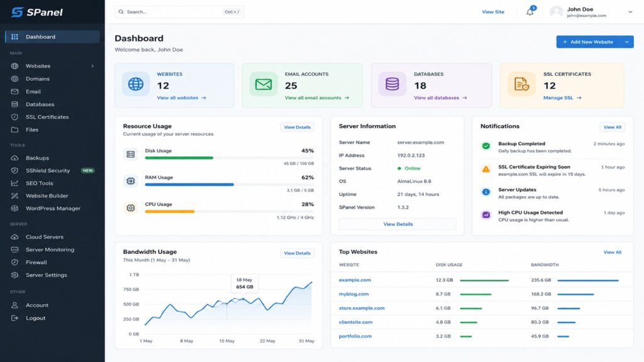The width and height of the screenshot is (644, 362).
Task: Click the View Site link
Action: pyautogui.click(x=493, y=12)
